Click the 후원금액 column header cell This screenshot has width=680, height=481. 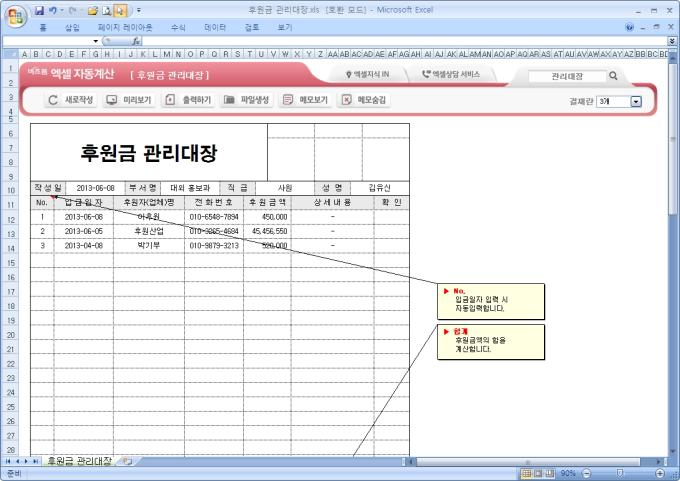pos(268,203)
